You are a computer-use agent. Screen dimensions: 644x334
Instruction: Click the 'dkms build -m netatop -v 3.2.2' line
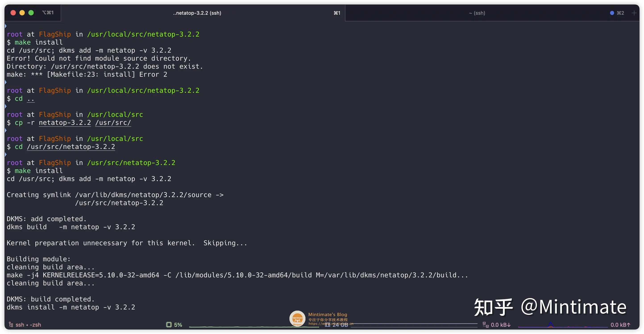71,227
